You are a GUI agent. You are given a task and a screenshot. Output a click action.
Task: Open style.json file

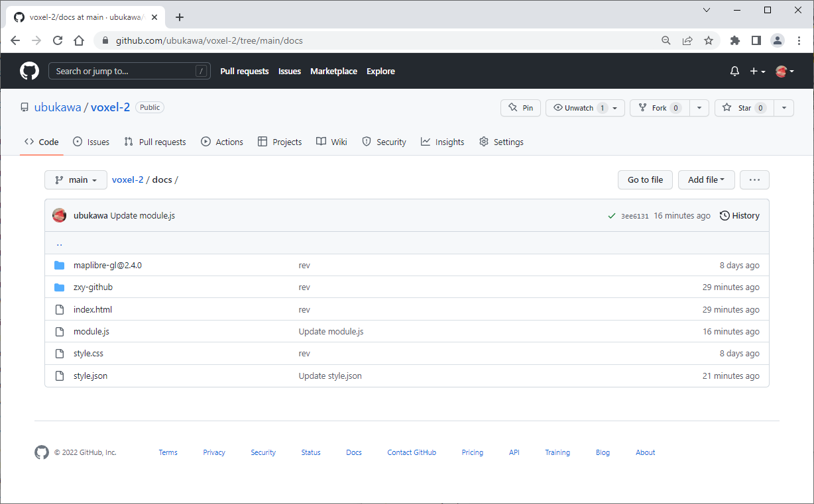pos(90,376)
